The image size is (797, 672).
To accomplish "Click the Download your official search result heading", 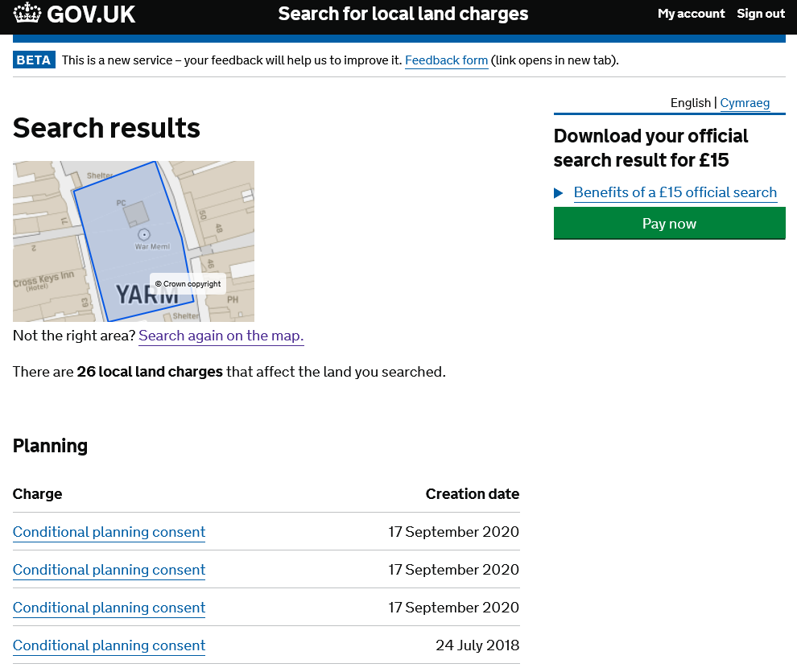I will pos(650,148).
